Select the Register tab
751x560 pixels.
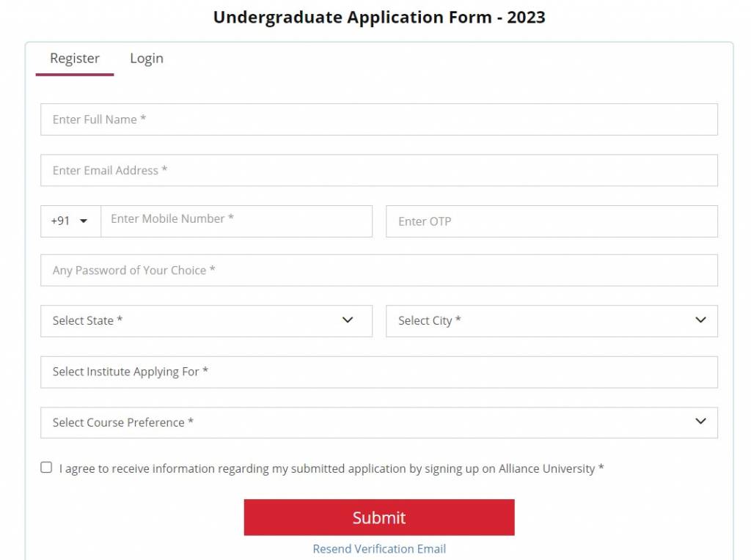(74, 58)
